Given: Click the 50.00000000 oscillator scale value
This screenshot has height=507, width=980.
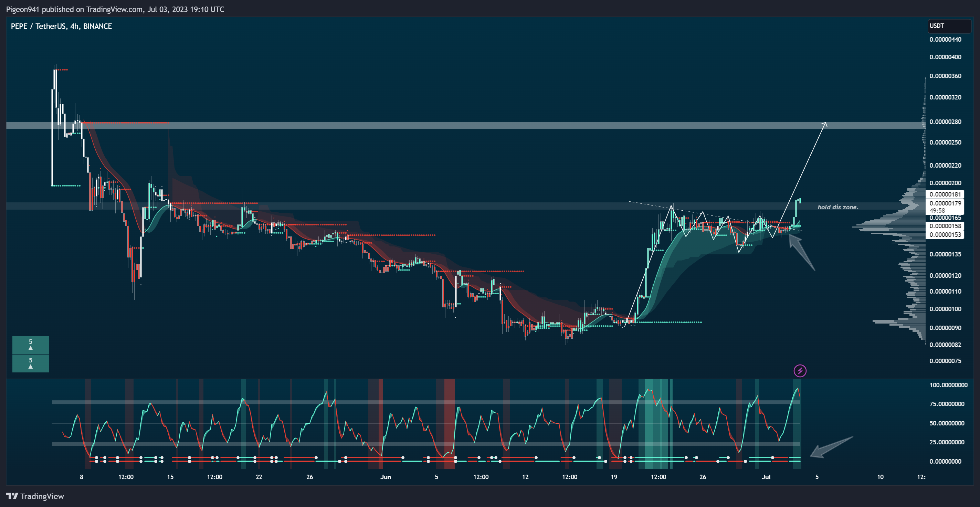Looking at the screenshot, I should 947,423.
